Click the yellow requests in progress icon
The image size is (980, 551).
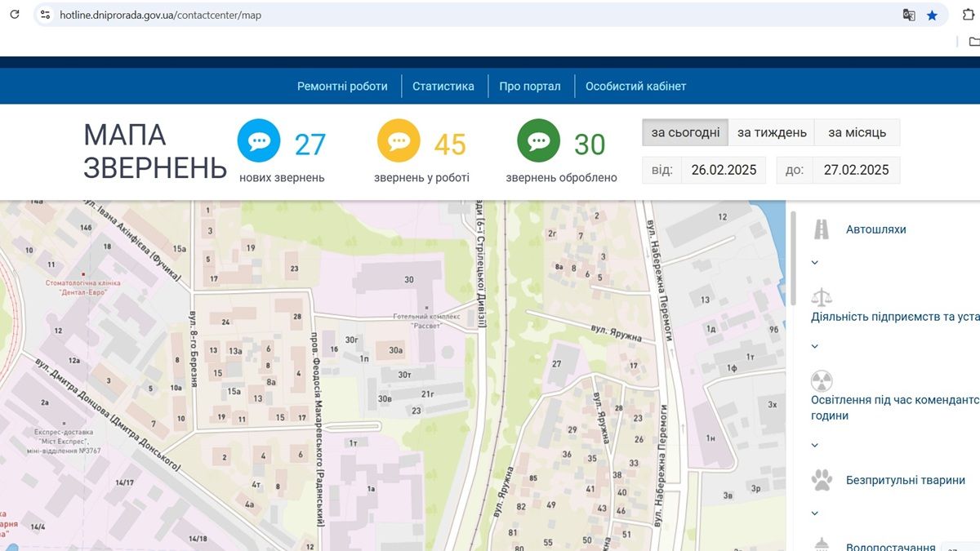point(399,141)
